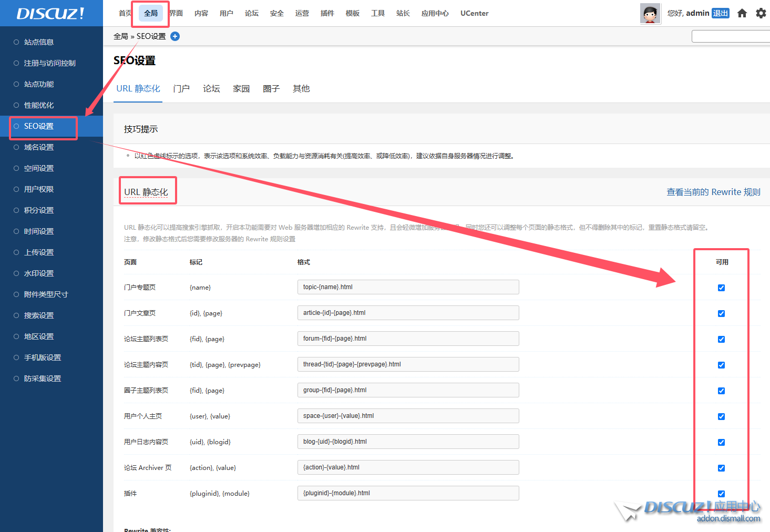The height and width of the screenshot is (532, 770).
Task: Open the settings gear icon
Action: click(761, 13)
